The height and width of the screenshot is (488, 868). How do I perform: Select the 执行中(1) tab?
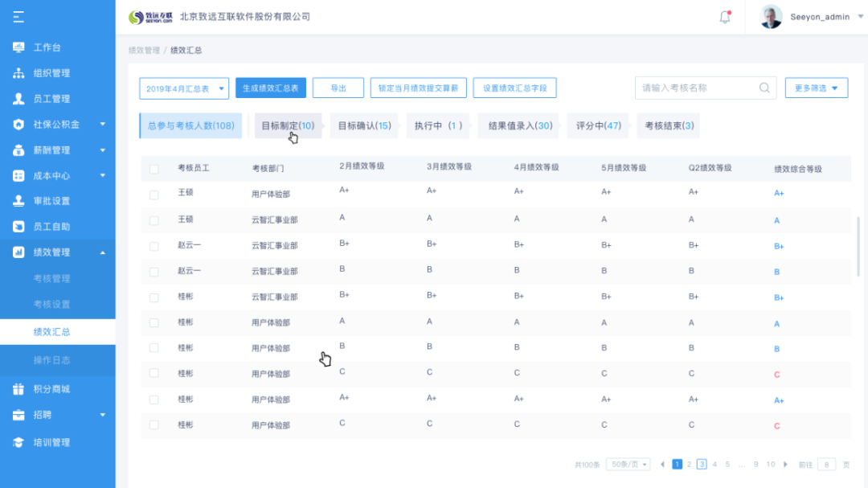(438, 125)
